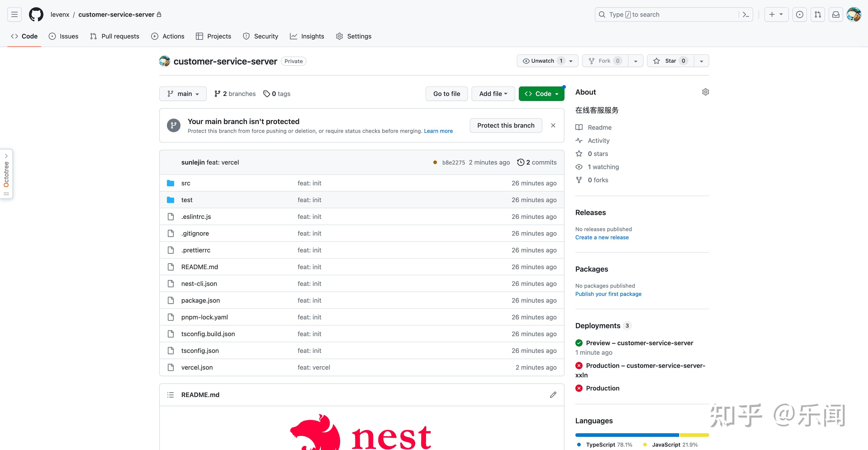Click the Protect this branch button
This screenshot has width=868, height=450.
tap(505, 125)
